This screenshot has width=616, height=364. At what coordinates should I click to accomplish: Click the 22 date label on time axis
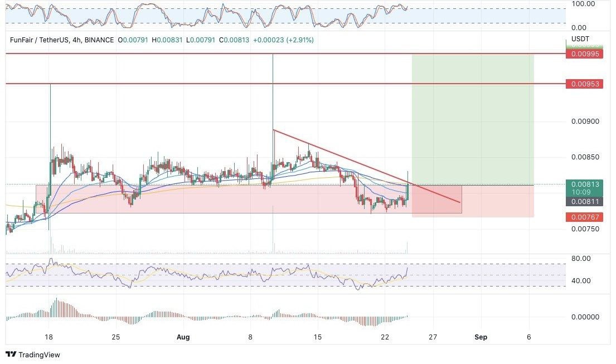click(385, 337)
